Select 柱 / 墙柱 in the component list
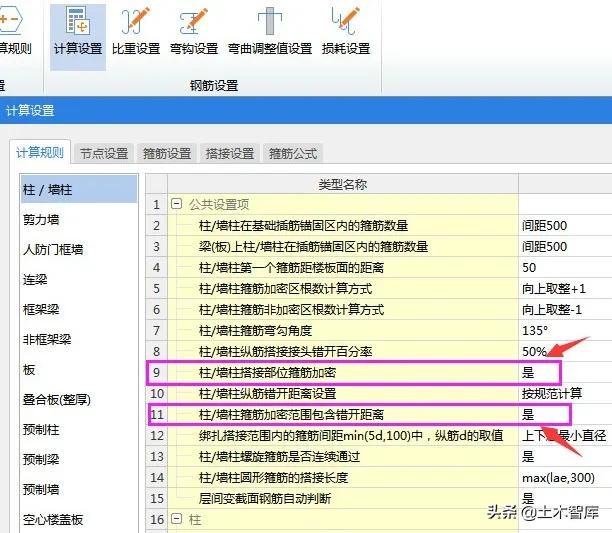Viewport: 612px width, 533px height. (79, 190)
